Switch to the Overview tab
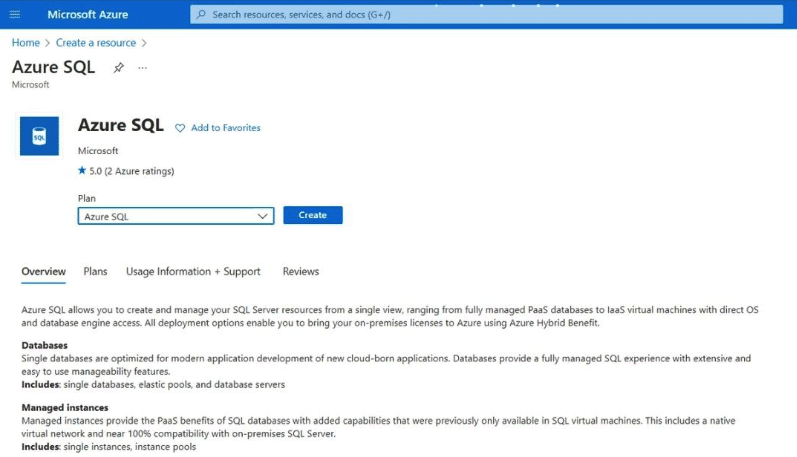The width and height of the screenshot is (797, 457). (43, 271)
